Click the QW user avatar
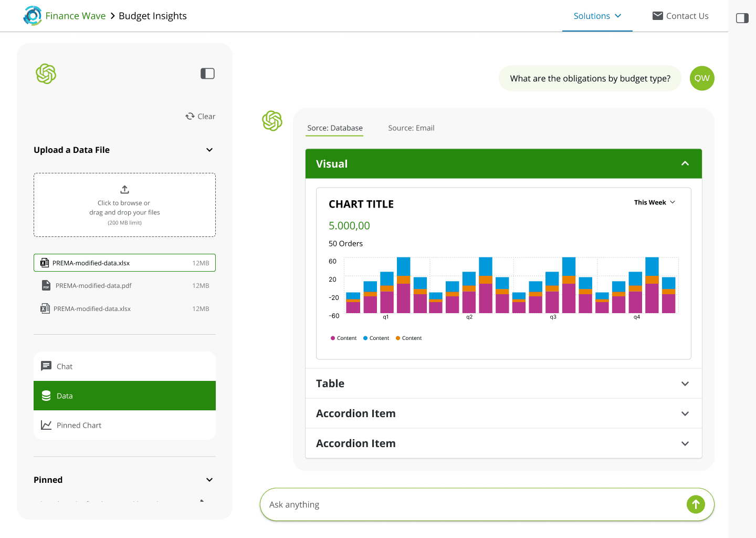Screen dimensions: 756x538 702,78
